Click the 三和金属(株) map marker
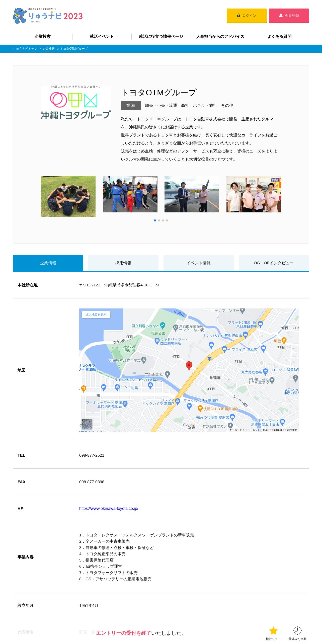 [x=168, y=374]
